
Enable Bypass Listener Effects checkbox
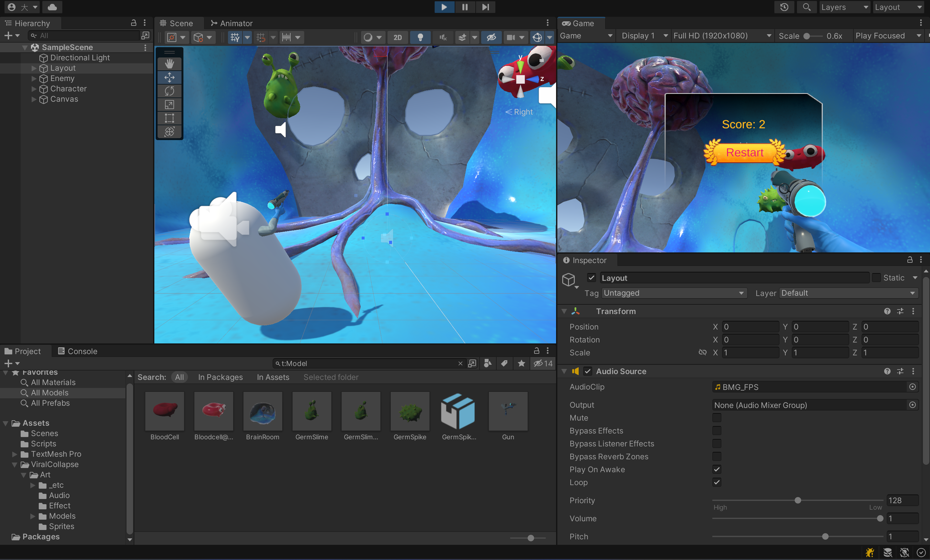pyautogui.click(x=716, y=443)
